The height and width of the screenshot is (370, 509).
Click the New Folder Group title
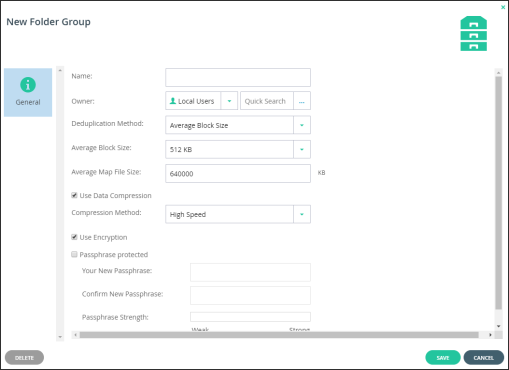48,22
